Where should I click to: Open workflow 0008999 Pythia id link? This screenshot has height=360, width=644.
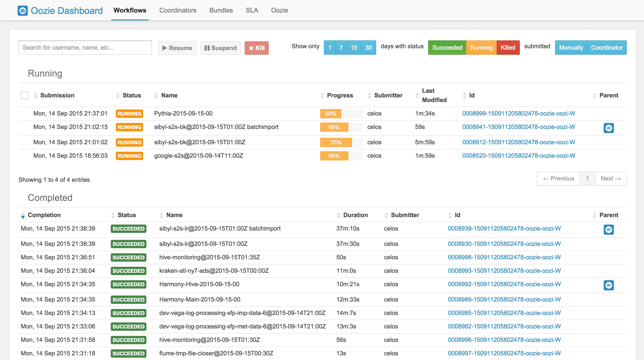pos(518,113)
